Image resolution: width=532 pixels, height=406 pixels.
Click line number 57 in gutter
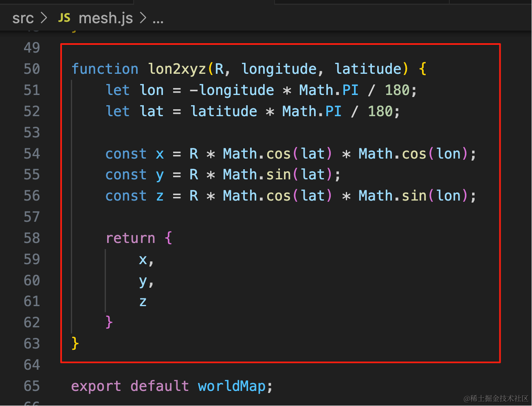(32, 217)
